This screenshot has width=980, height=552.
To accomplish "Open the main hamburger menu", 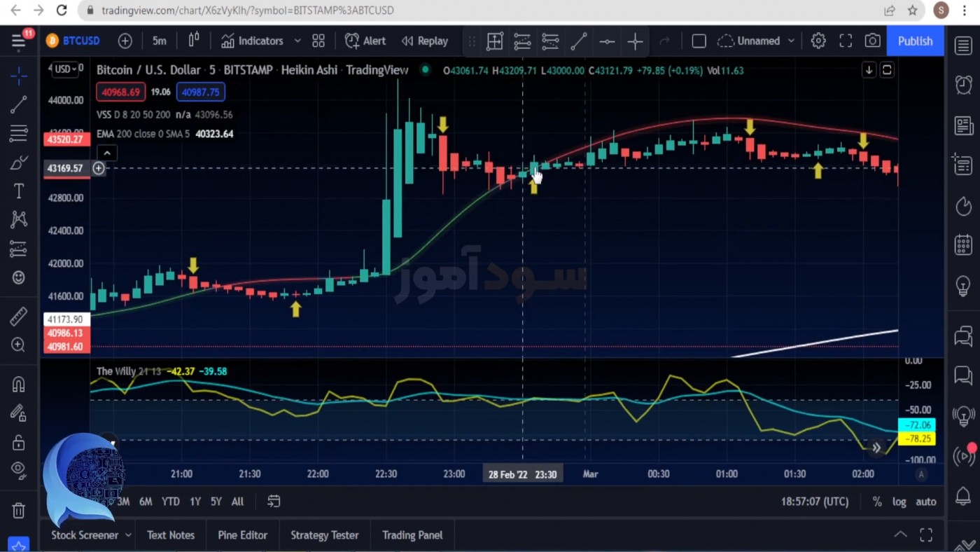I will (18, 41).
